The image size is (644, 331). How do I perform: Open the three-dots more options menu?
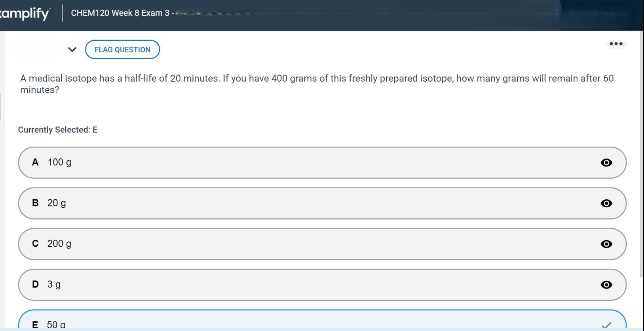(616, 44)
